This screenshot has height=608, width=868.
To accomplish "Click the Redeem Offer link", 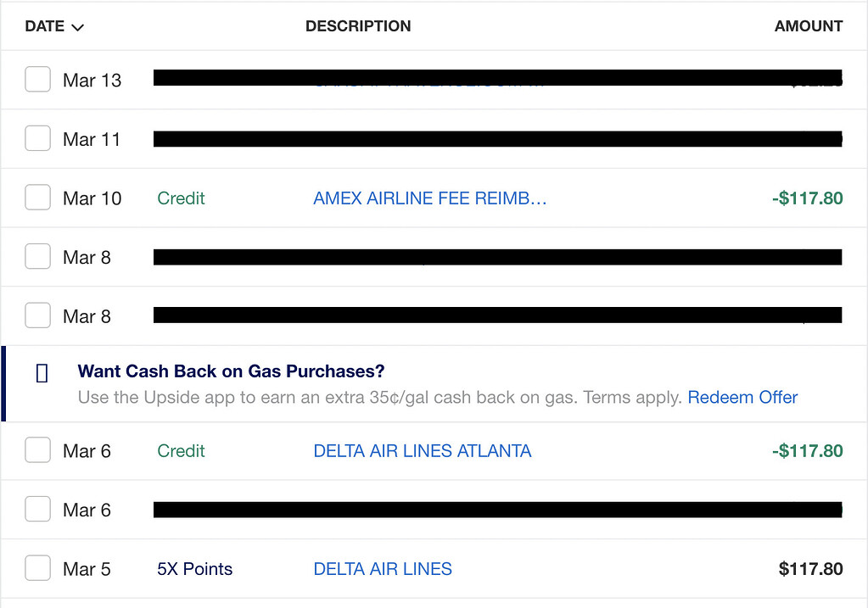I will pyautogui.click(x=742, y=397).
